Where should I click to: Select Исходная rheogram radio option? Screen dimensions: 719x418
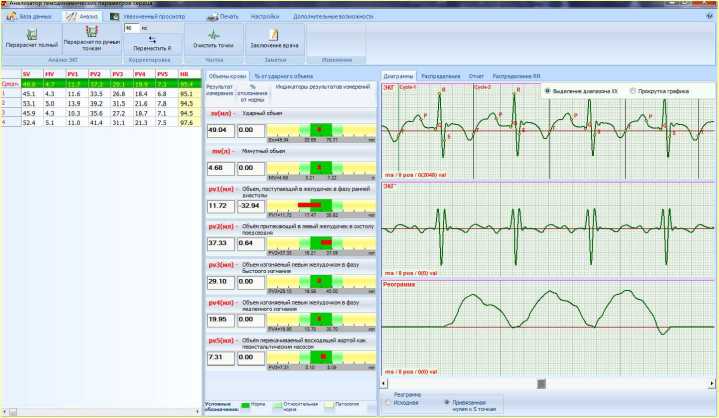(x=388, y=402)
